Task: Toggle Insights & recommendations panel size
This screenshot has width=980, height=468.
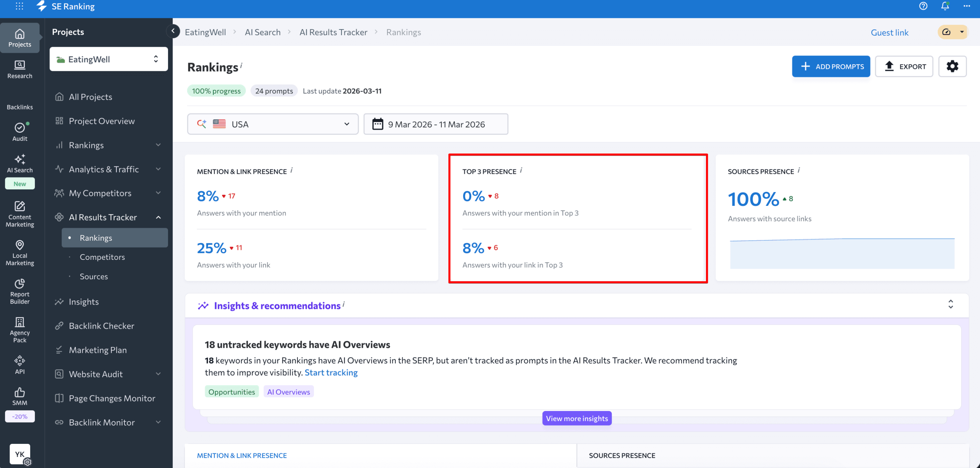Action: tap(951, 305)
